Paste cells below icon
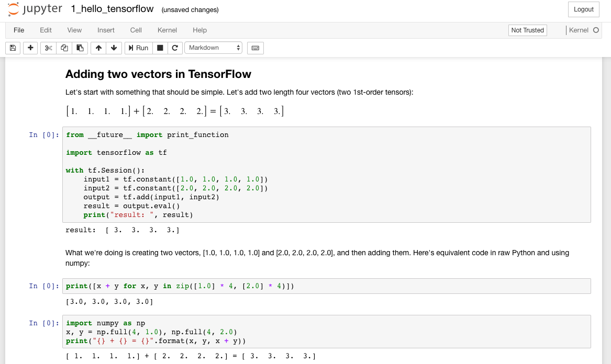 coord(80,48)
